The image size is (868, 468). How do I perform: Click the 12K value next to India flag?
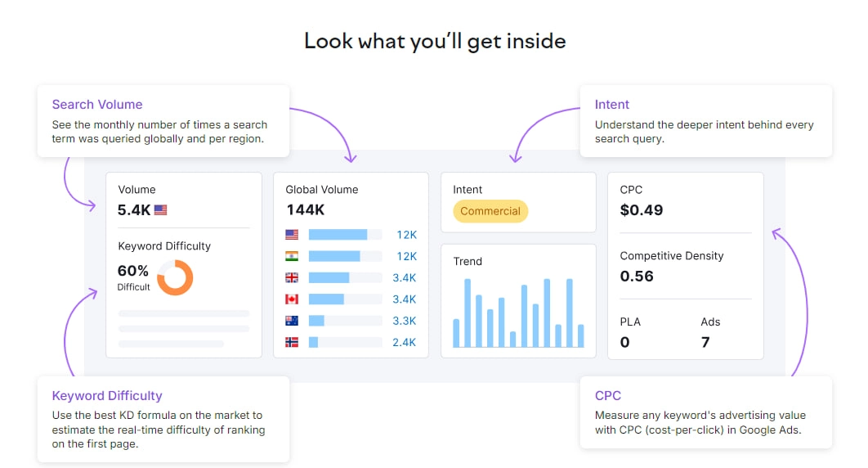tap(407, 256)
